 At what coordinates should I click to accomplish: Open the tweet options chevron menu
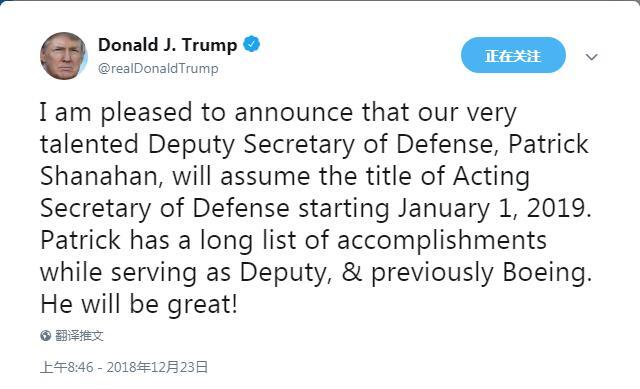(x=591, y=57)
